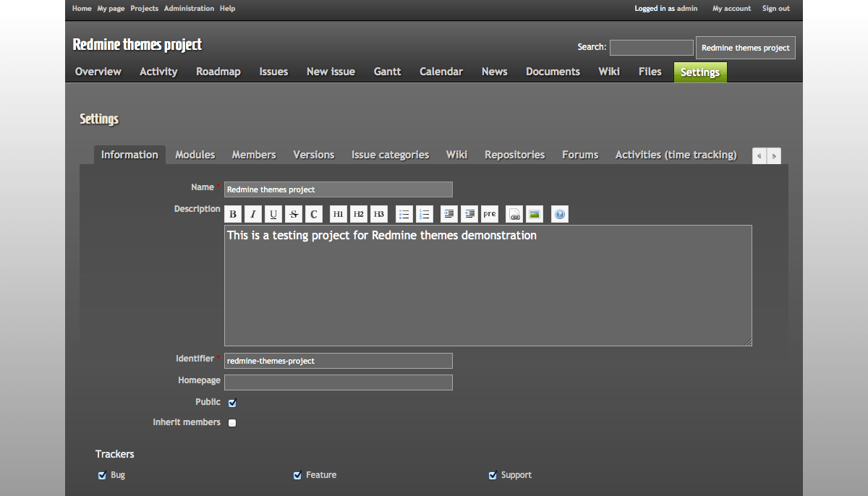The height and width of the screenshot is (496, 868).
Task: Open the Files menu item
Action: (x=650, y=72)
